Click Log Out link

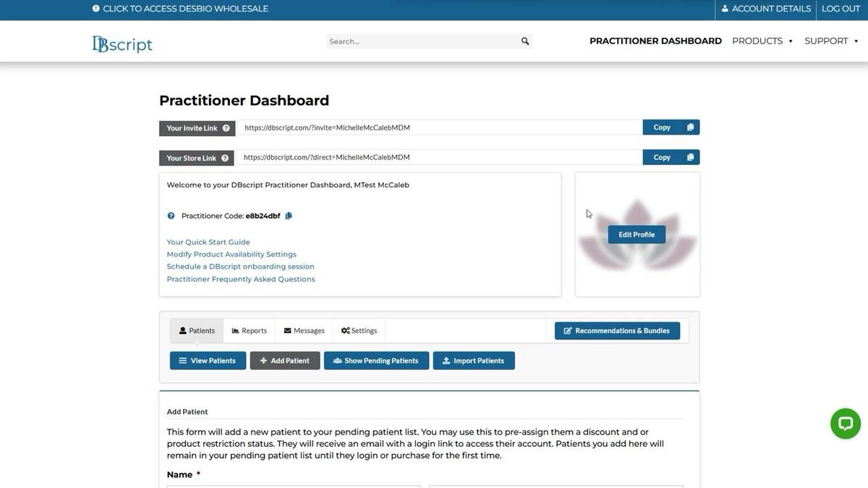pos(841,9)
